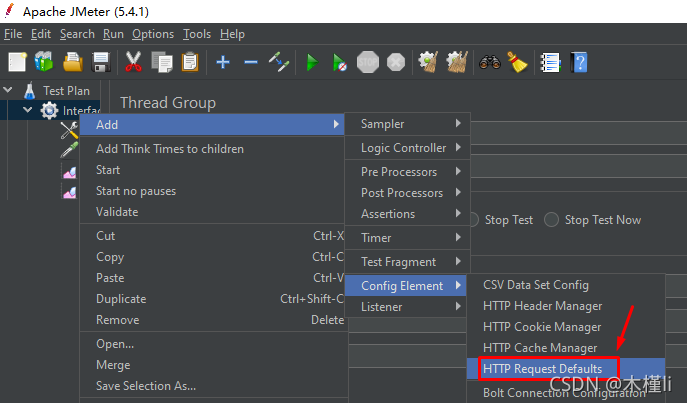Start the test with green play icon
This screenshot has width=687, height=403.
tap(312, 62)
